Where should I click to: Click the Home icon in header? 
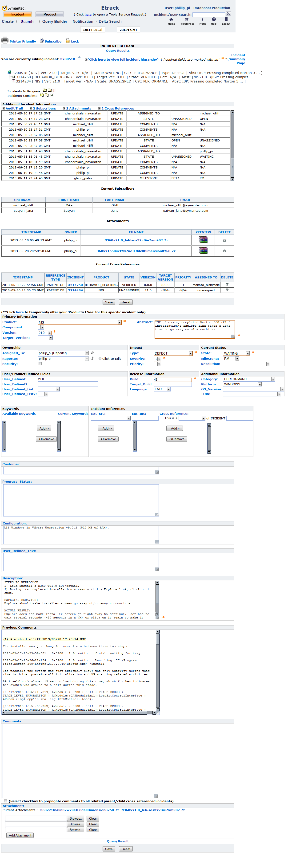[x=171, y=20]
